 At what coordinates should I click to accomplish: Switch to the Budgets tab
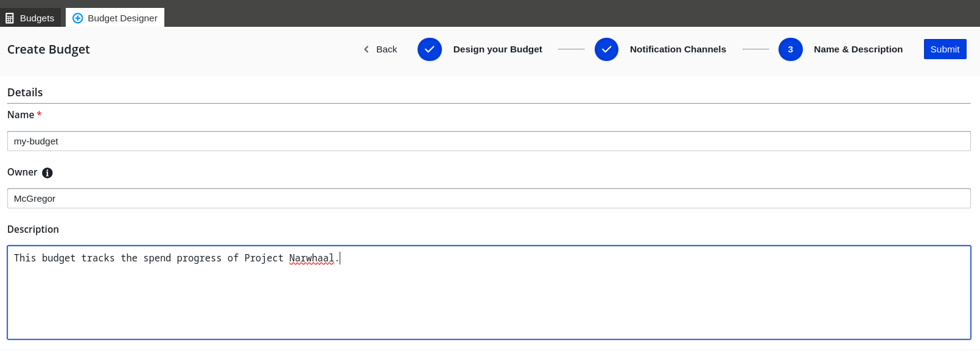coord(30,18)
